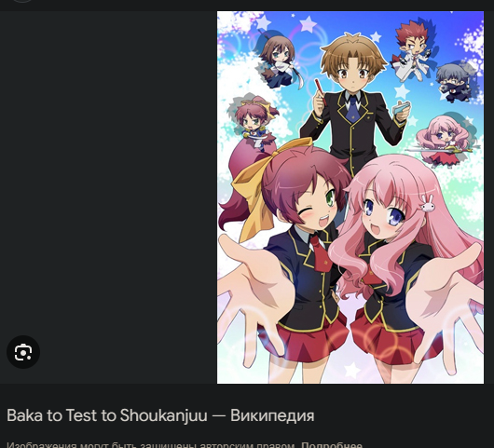Click the chibi gray-haired masked ninja
This screenshot has width=494, height=448.
454,83
